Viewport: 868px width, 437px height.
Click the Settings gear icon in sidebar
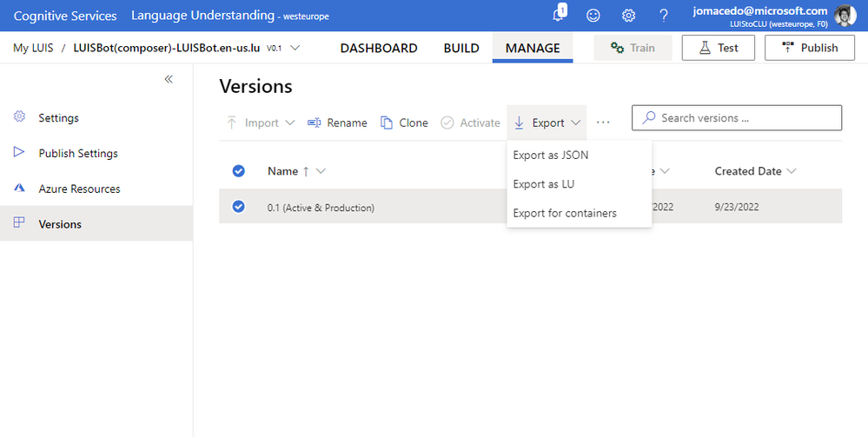[19, 117]
